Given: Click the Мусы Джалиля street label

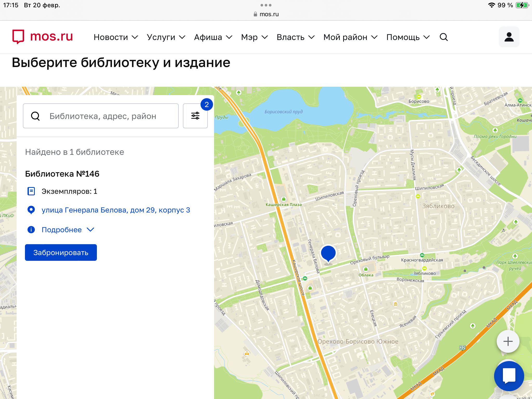Looking at the screenshot, I should coord(413,165).
